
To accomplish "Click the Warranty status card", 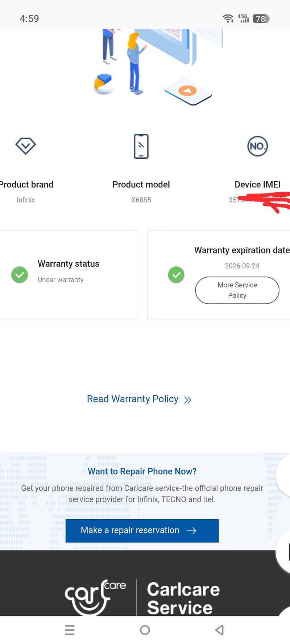I will point(69,275).
